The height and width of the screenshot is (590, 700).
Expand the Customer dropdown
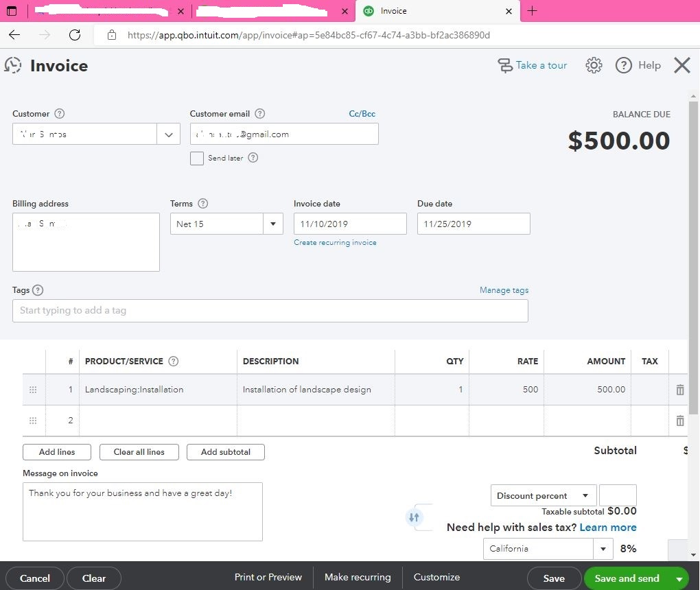pos(168,134)
